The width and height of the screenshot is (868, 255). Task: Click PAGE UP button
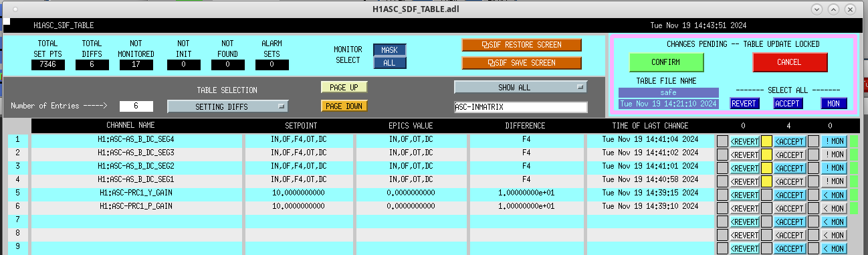[x=344, y=88]
